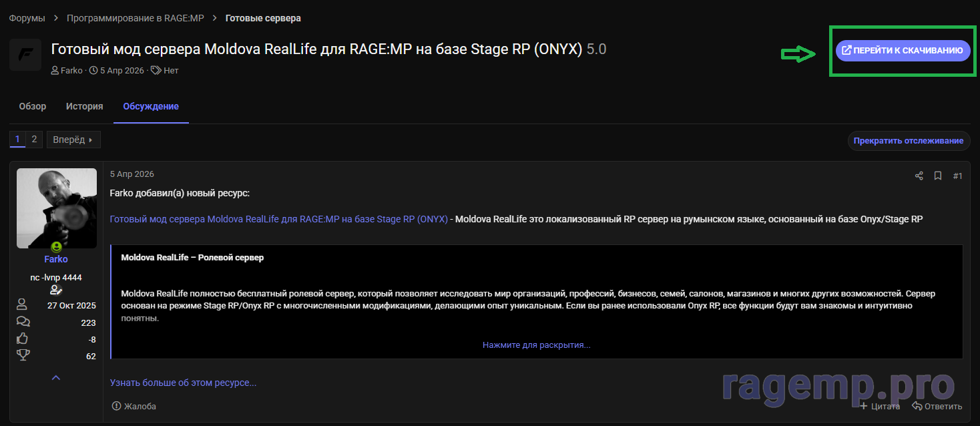
Task: Click the reaction score thumbs-up icon
Action: pyautogui.click(x=23, y=339)
